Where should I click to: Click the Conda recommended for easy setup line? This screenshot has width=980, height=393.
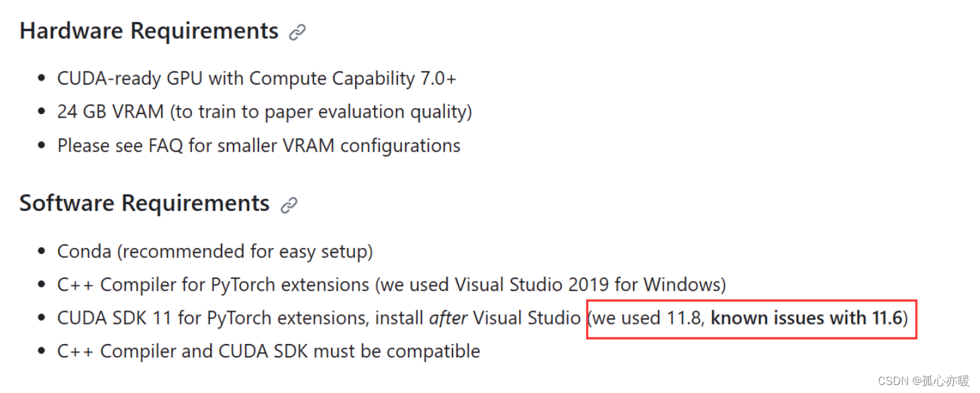click(x=215, y=251)
